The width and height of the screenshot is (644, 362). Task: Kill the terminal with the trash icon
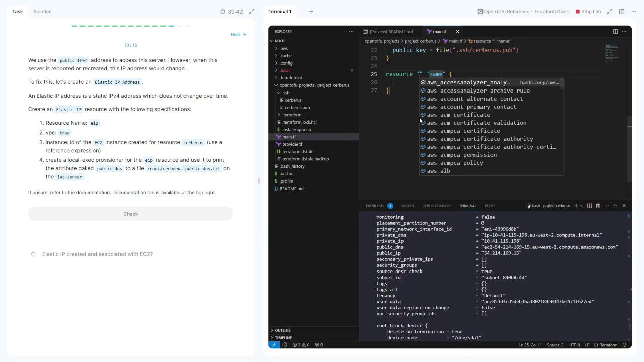click(x=598, y=206)
